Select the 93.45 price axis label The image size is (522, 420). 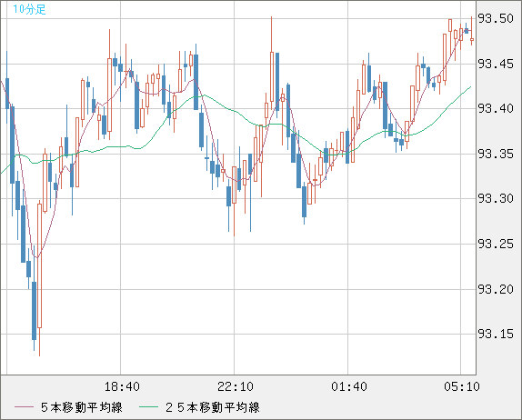tap(496, 64)
